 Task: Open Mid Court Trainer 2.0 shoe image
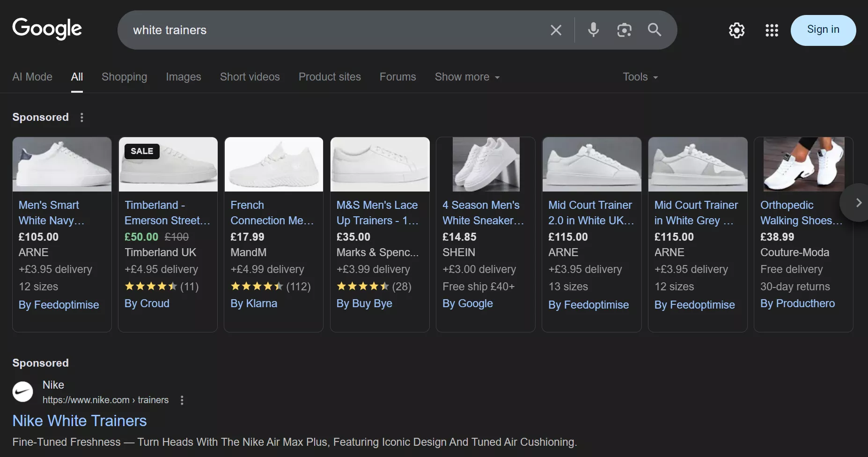[x=592, y=164]
